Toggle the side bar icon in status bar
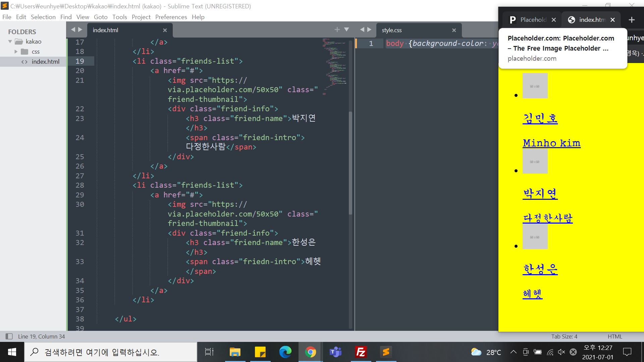This screenshot has width=644, height=362. [9, 336]
